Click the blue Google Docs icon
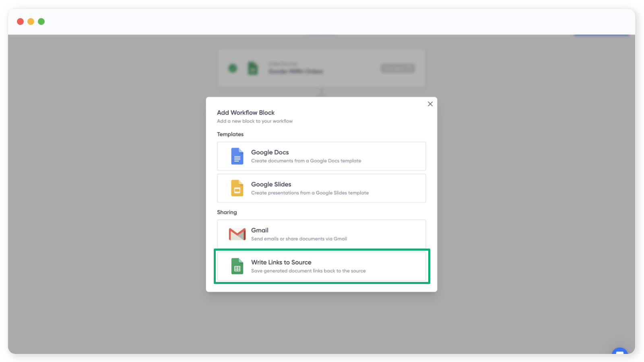Image resolution: width=644 pixels, height=362 pixels. coord(237,156)
